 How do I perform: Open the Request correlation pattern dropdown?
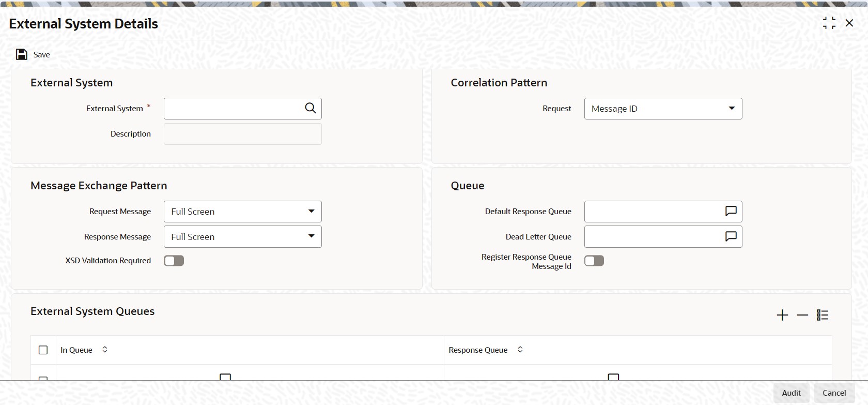click(663, 109)
